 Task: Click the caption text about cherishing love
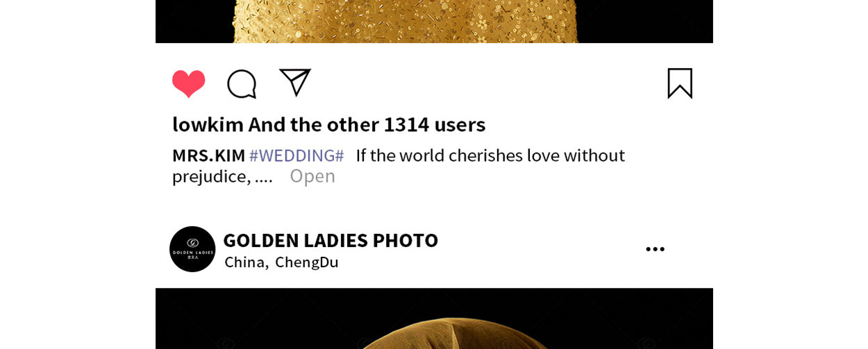click(490, 155)
